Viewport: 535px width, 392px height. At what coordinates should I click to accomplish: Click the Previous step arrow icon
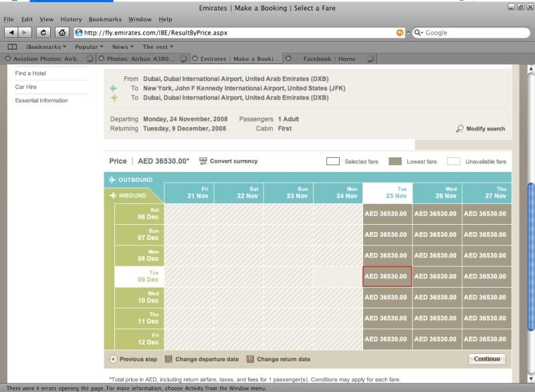tap(113, 359)
